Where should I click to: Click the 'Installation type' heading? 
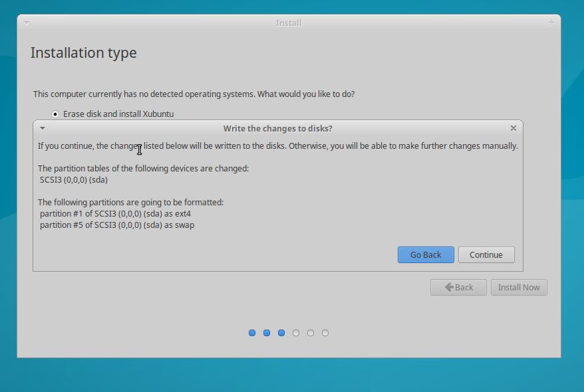coord(83,52)
